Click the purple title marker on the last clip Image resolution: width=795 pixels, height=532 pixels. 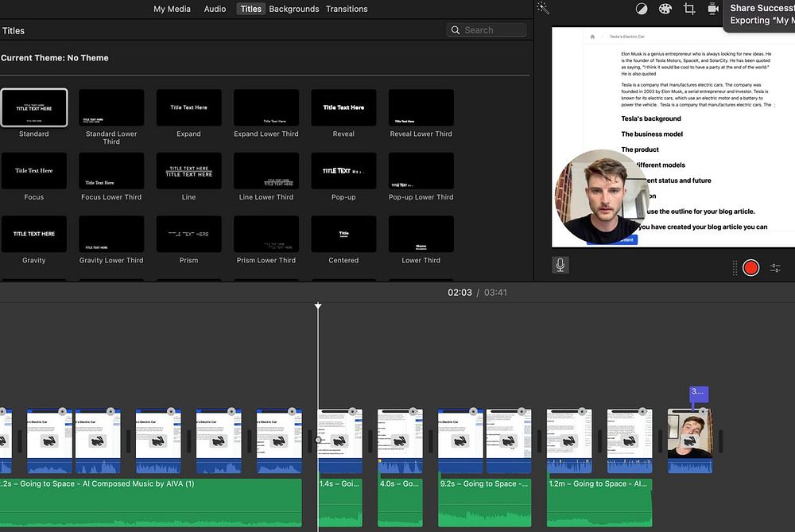pos(698,392)
